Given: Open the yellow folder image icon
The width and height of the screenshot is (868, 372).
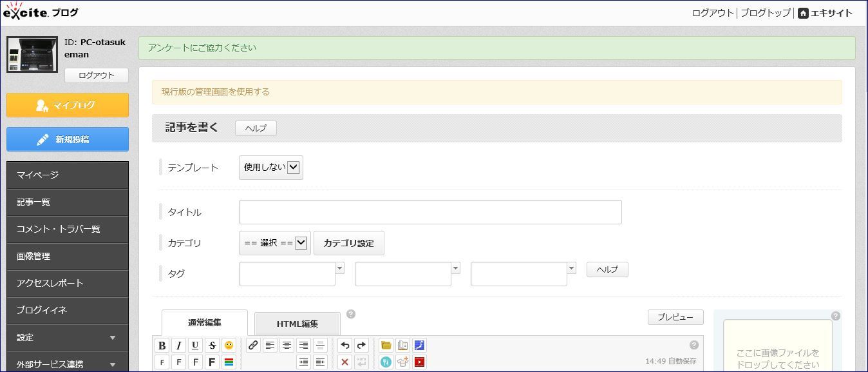Looking at the screenshot, I should 386,346.
